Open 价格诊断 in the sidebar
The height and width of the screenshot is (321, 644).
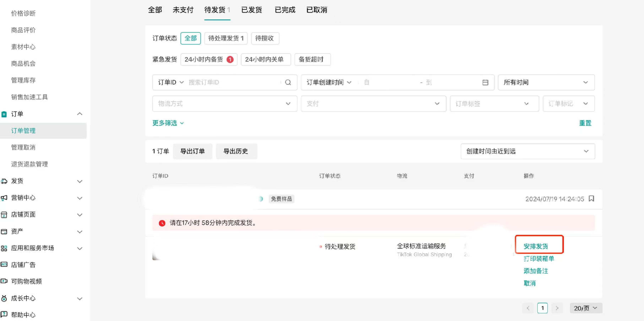(23, 14)
